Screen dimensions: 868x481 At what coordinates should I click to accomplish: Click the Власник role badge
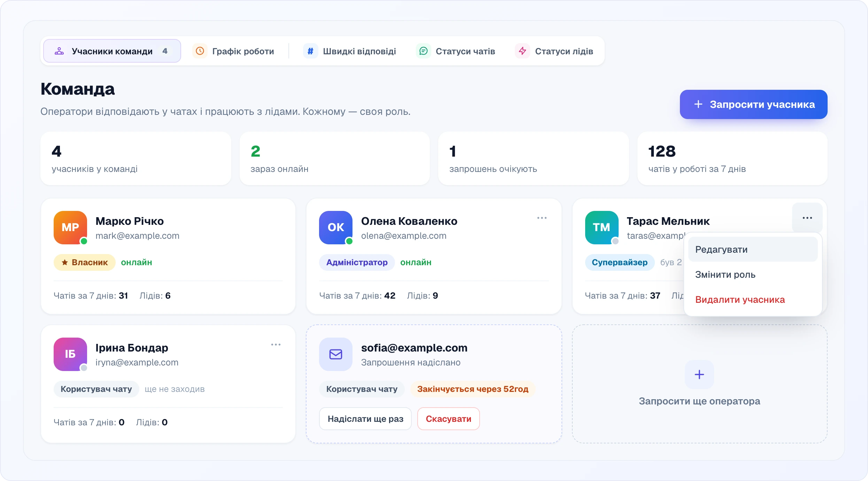84,262
